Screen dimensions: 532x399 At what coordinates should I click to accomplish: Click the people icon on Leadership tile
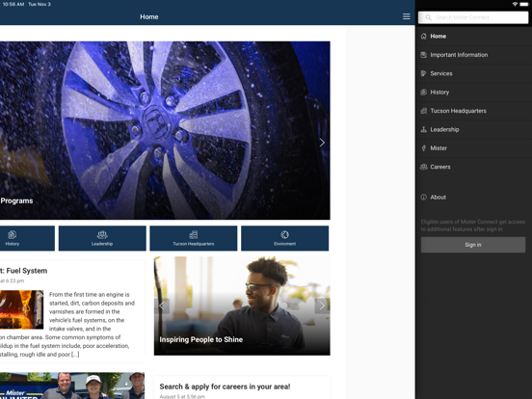102,235
